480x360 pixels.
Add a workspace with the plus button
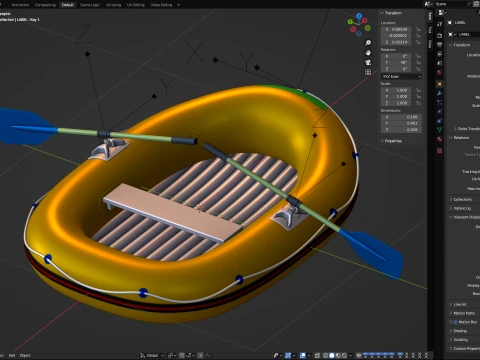pyautogui.click(x=178, y=5)
